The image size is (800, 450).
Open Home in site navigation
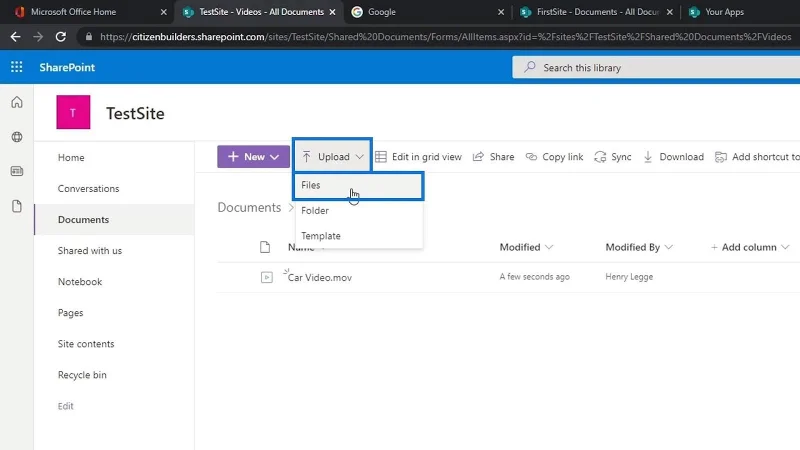pyautogui.click(x=71, y=158)
